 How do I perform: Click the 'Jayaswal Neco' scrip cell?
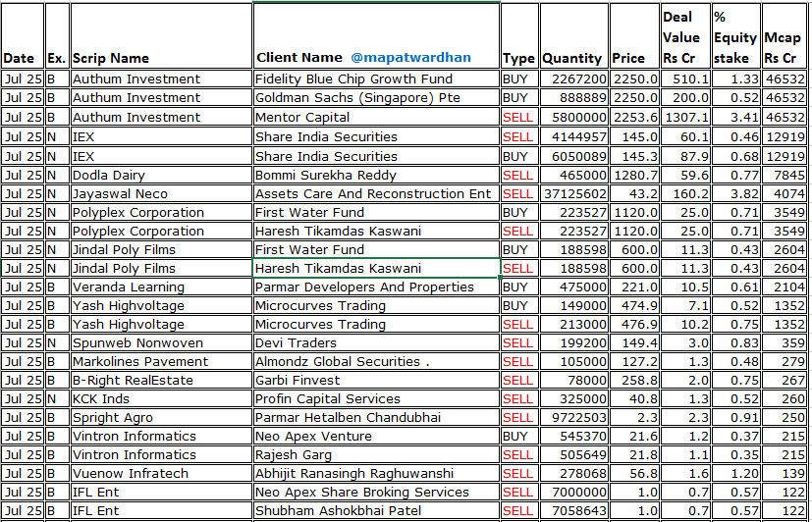(x=161, y=194)
